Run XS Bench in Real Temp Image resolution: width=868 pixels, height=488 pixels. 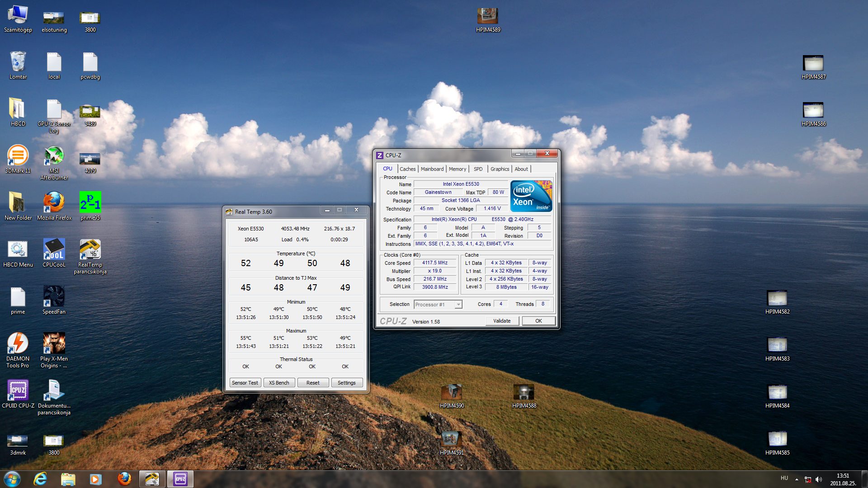click(279, 383)
